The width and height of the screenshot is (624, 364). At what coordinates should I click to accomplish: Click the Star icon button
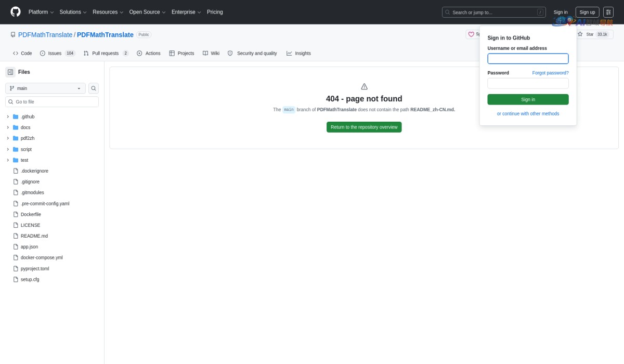[580, 34]
